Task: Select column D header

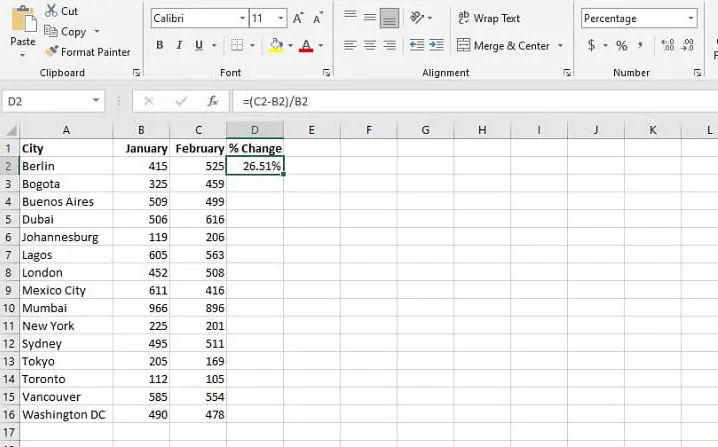Action: coord(255,130)
